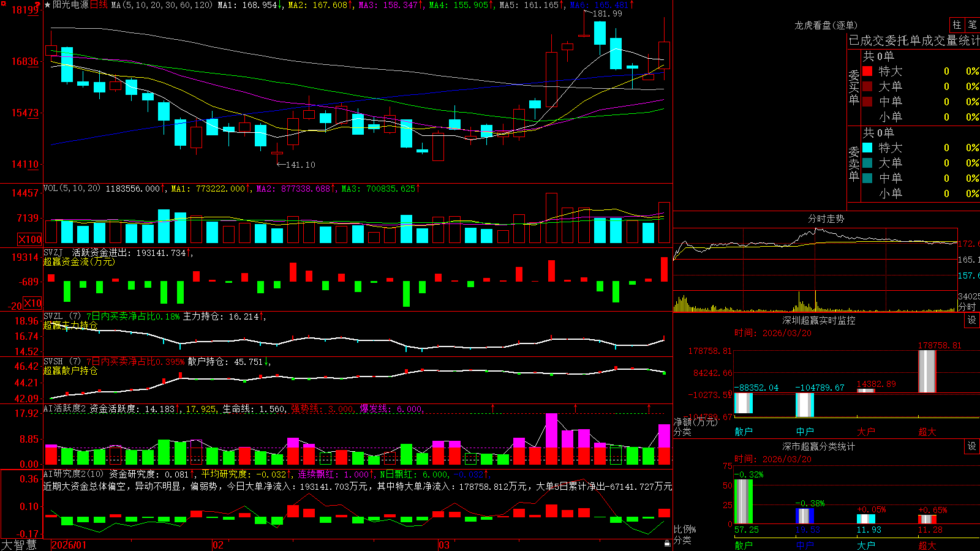Click the last red arrow marker in AI活跃度2 panel

(649, 408)
